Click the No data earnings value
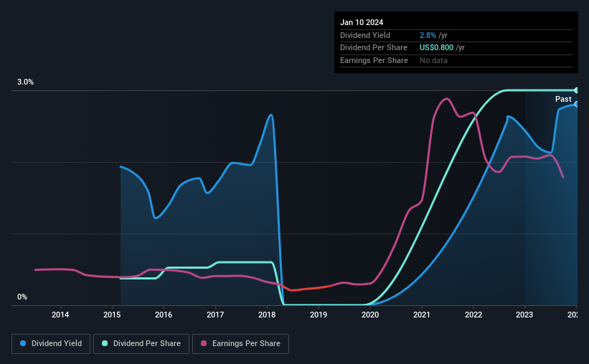Image resolution: width=589 pixels, height=364 pixels. [x=433, y=60]
